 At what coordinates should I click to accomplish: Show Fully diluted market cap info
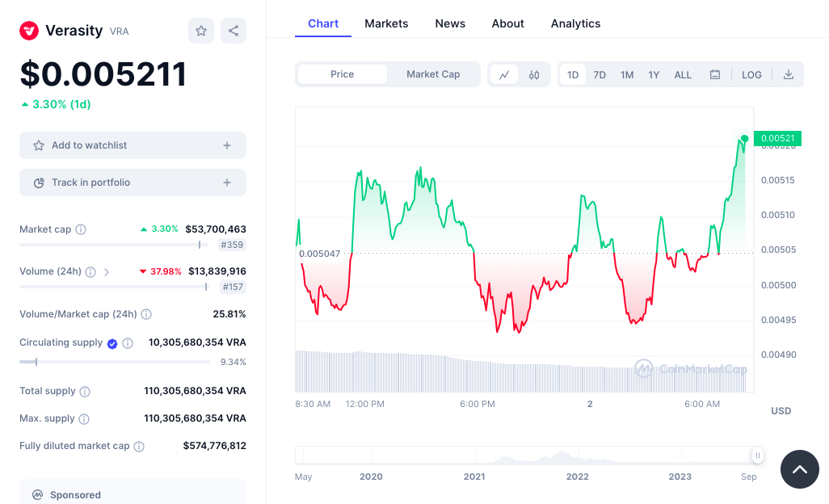[x=139, y=447]
